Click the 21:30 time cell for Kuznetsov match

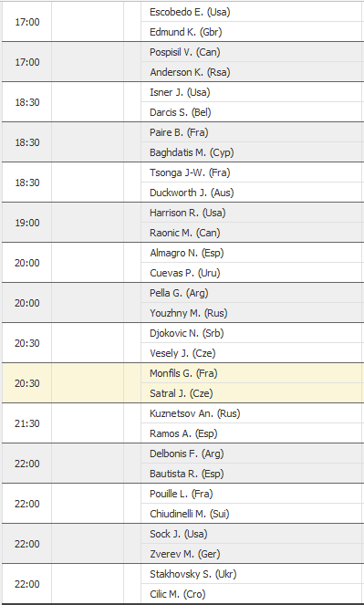pos(27,423)
